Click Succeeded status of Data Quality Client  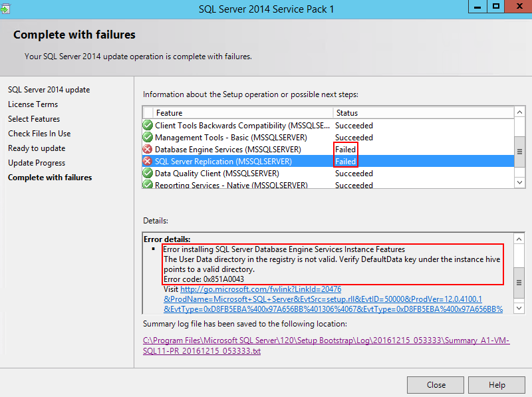coord(354,173)
